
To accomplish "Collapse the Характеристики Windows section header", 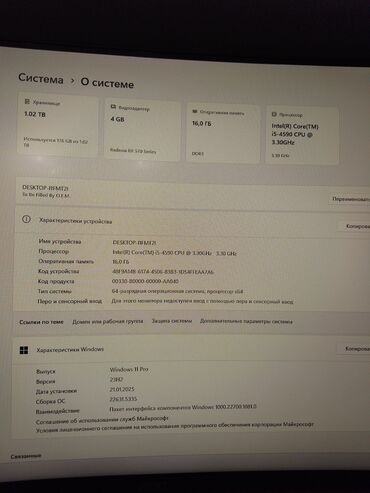I will tap(191, 349).
